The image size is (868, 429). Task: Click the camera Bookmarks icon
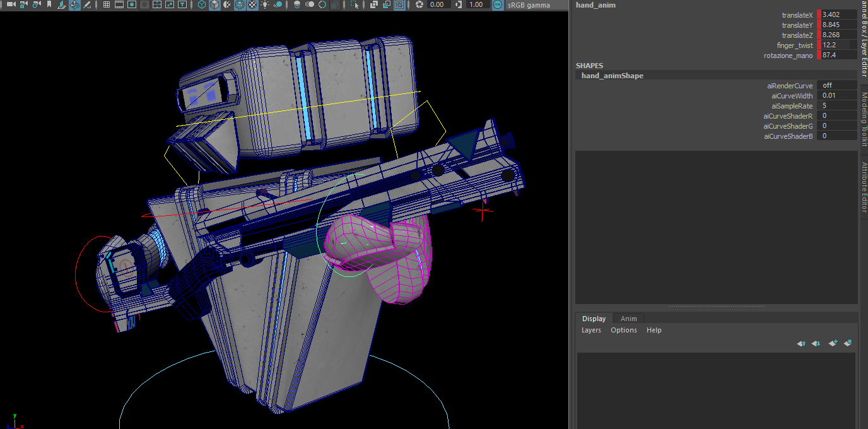pos(49,4)
